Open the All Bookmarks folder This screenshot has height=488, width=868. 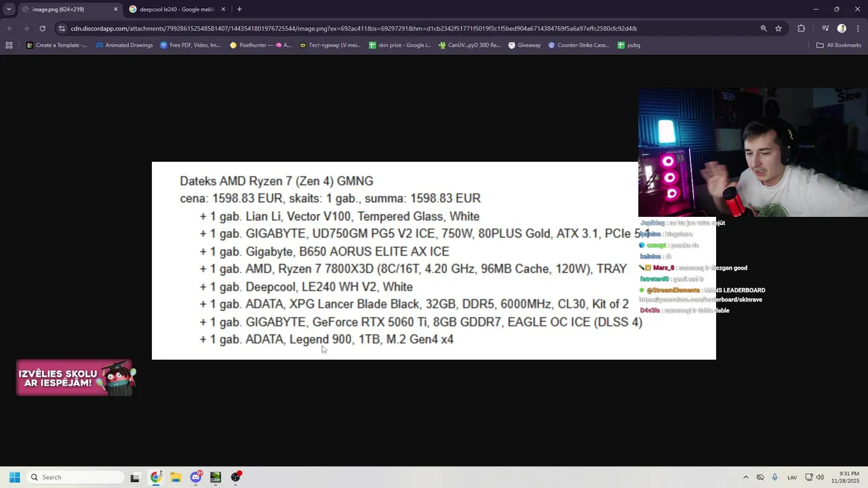[x=839, y=45]
